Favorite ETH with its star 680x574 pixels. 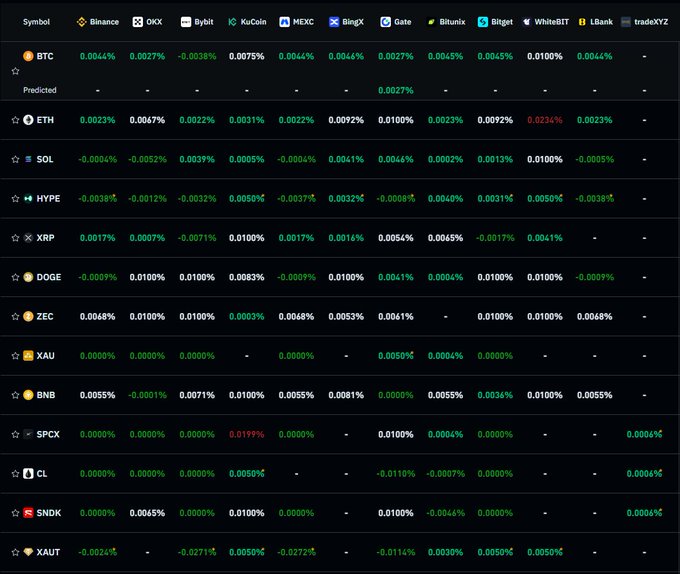(x=16, y=120)
